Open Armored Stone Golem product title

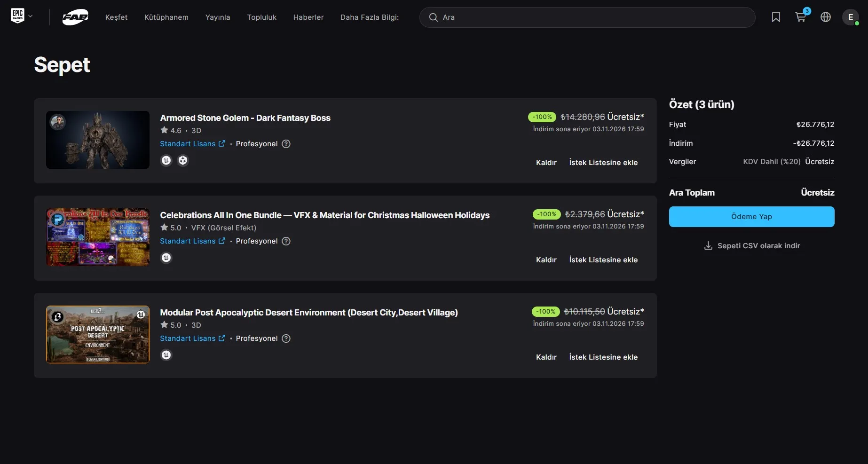coord(245,118)
